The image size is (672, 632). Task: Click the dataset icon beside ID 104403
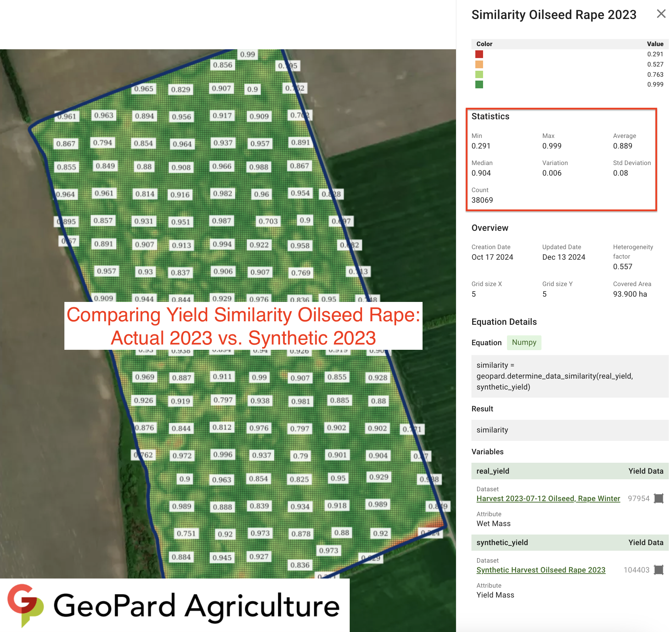[658, 570]
